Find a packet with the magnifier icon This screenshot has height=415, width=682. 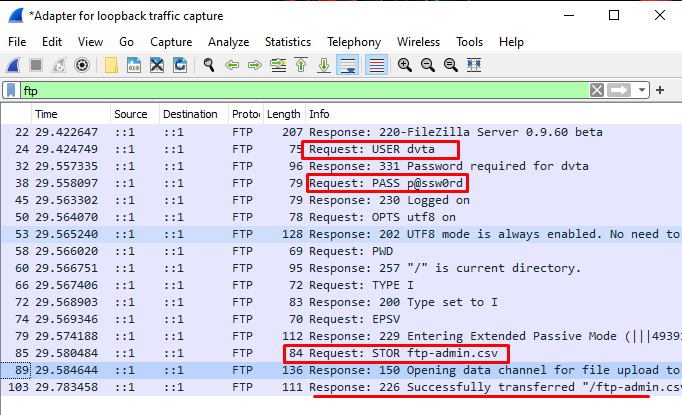click(x=209, y=65)
